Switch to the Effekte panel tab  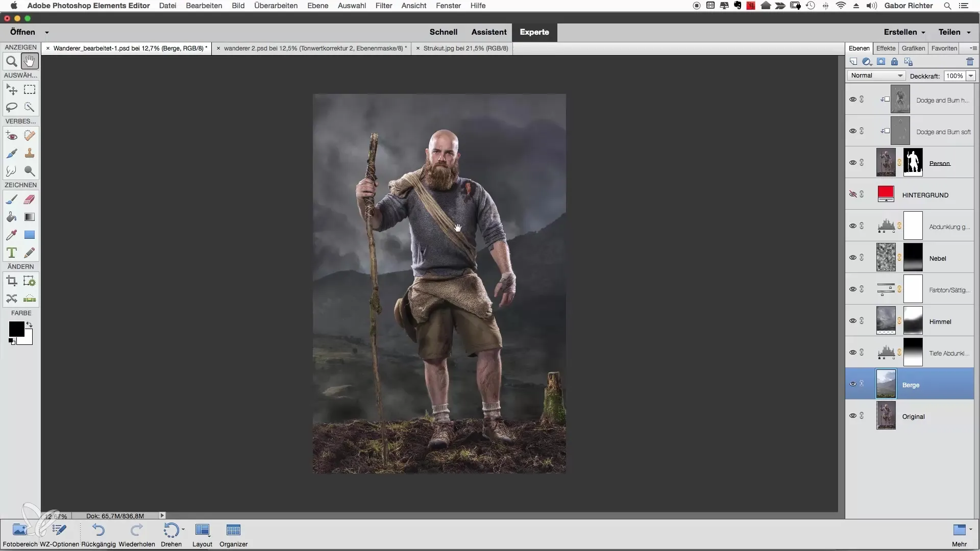(886, 48)
